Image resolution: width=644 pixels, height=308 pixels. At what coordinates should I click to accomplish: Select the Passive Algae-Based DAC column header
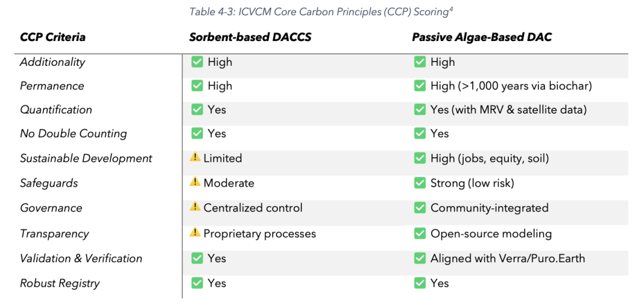coord(482,37)
